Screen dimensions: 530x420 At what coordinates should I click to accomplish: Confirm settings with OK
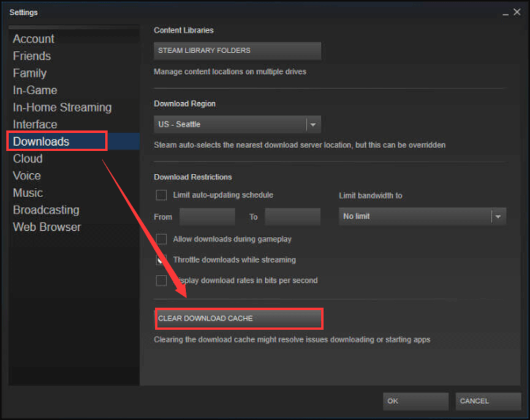(x=416, y=401)
